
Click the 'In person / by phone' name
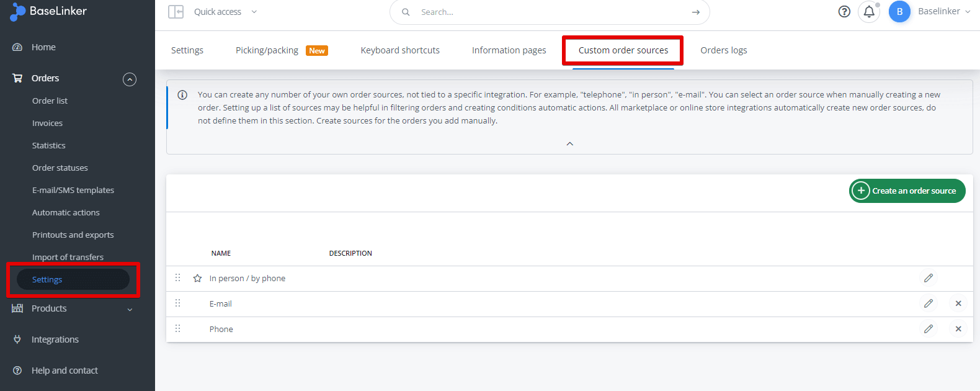pyautogui.click(x=247, y=278)
